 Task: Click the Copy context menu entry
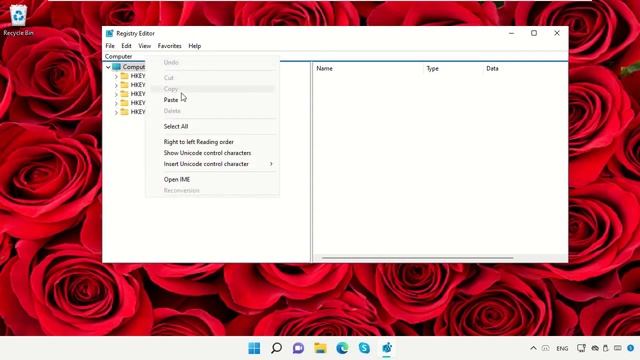[212, 89]
